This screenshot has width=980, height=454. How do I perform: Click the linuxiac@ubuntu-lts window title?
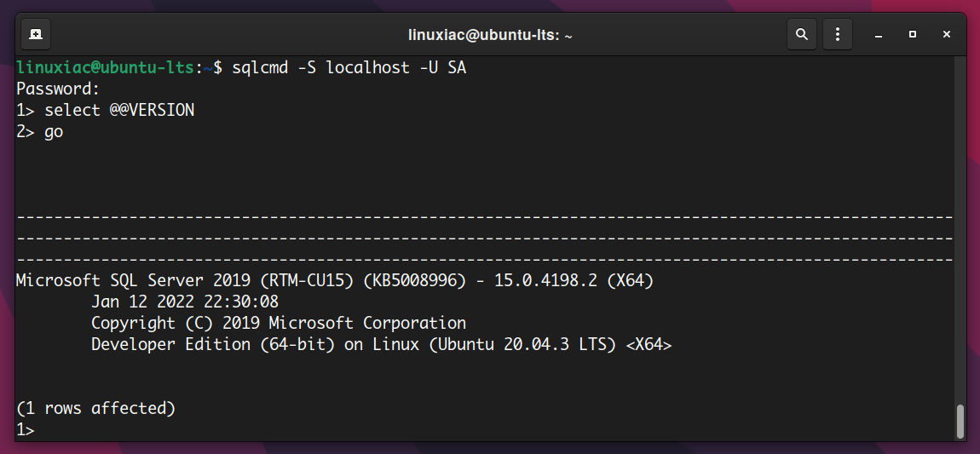(x=490, y=35)
